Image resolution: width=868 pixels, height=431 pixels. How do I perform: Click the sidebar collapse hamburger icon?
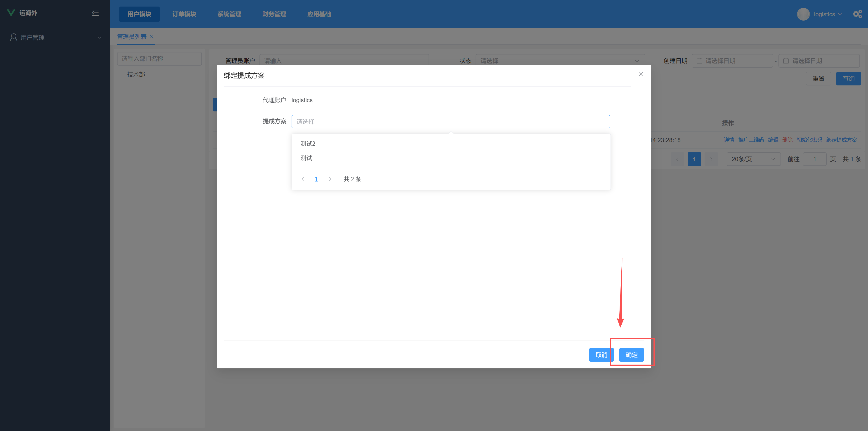(95, 13)
